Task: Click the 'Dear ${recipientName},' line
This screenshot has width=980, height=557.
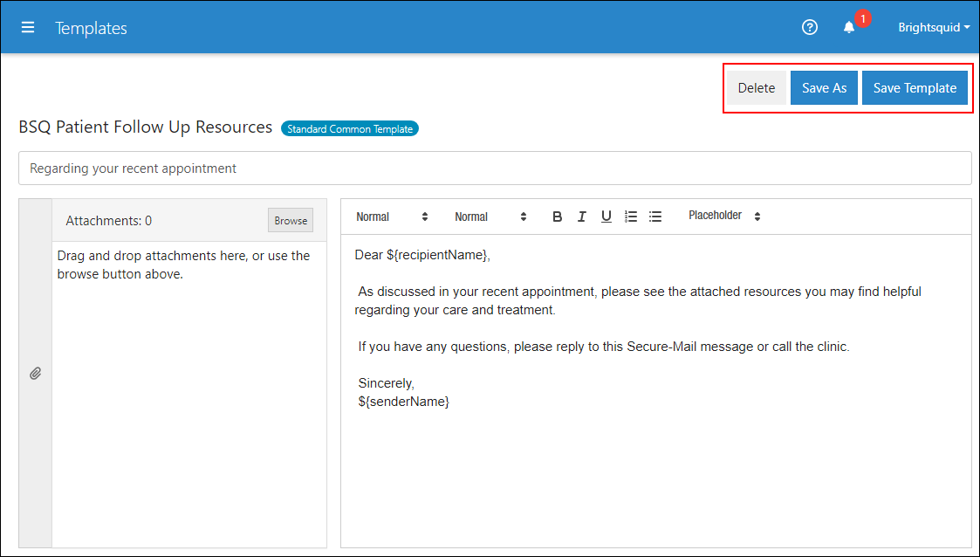Action: (x=422, y=255)
